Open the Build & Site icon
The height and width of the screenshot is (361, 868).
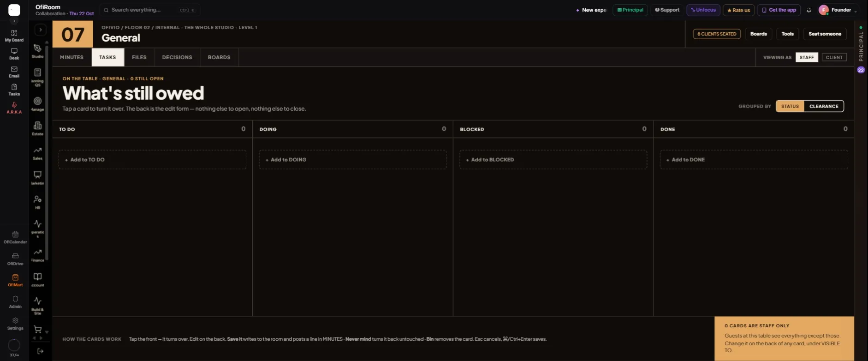click(x=38, y=305)
